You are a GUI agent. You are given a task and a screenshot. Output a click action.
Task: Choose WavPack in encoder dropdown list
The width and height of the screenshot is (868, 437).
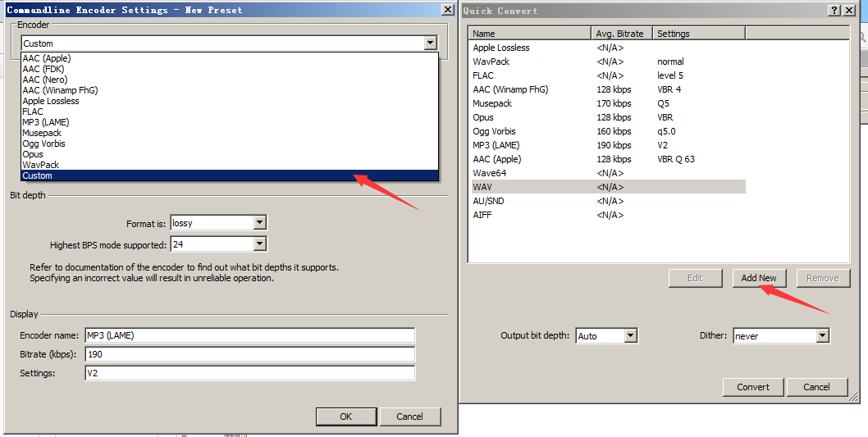(x=230, y=165)
